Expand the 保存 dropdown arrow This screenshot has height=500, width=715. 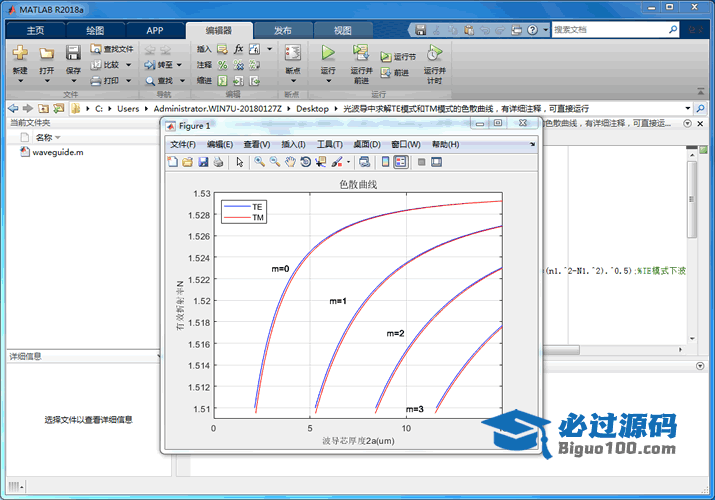73,81
